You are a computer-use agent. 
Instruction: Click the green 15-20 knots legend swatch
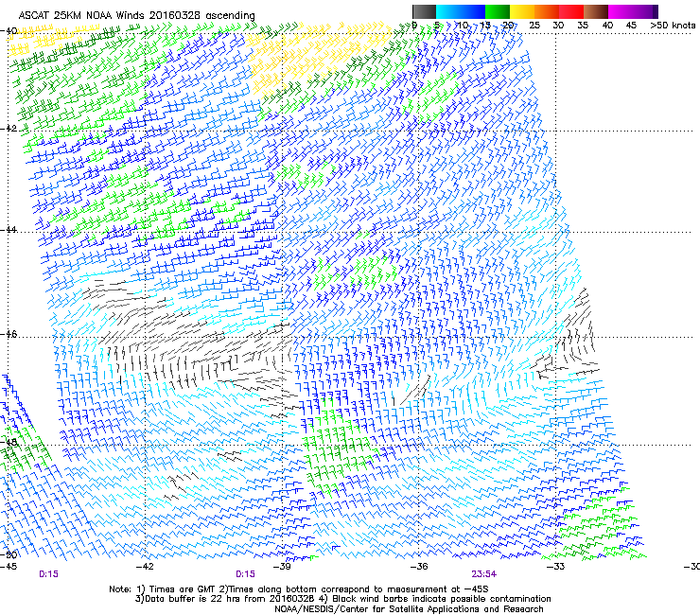498,11
